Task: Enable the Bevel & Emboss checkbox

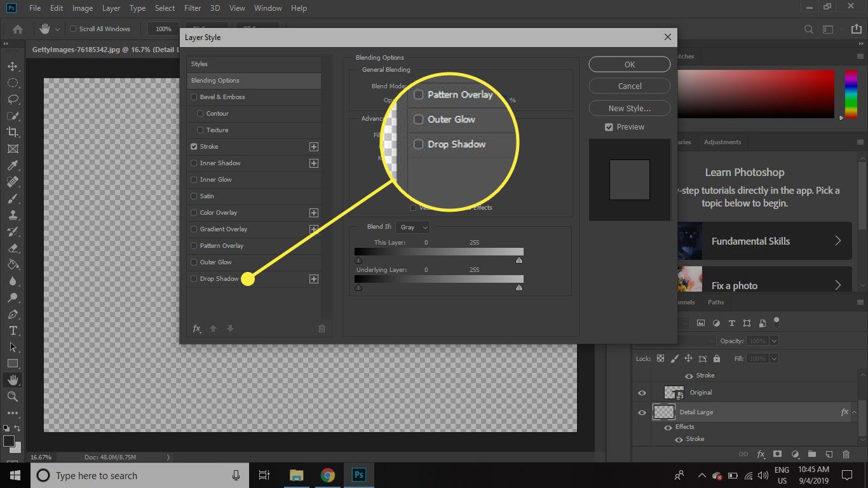Action: click(x=194, y=97)
